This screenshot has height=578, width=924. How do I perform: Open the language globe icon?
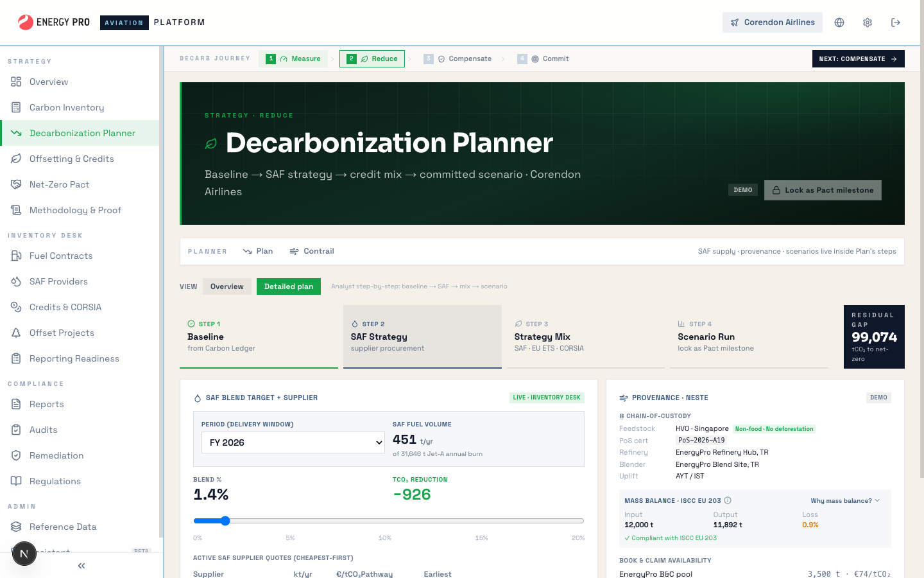(839, 22)
